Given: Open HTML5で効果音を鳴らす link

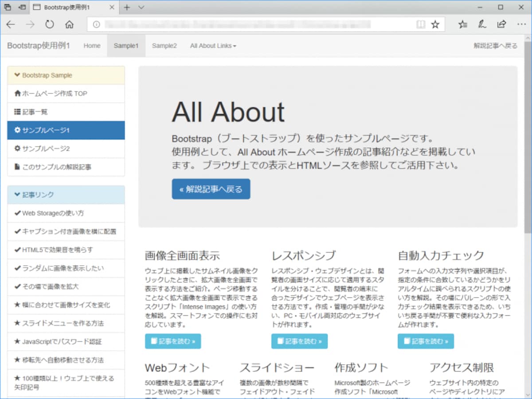Looking at the screenshot, I should [x=66, y=250].
